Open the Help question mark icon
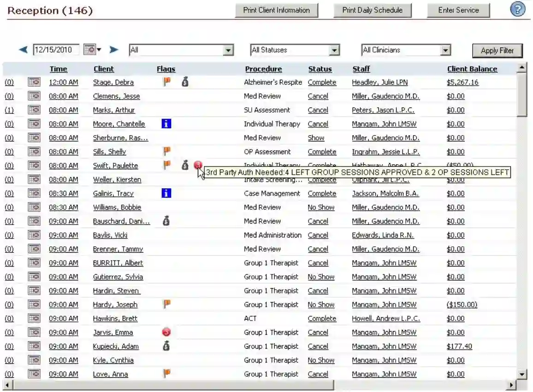The width and height of the screenshot is (533, 392). 517,9
